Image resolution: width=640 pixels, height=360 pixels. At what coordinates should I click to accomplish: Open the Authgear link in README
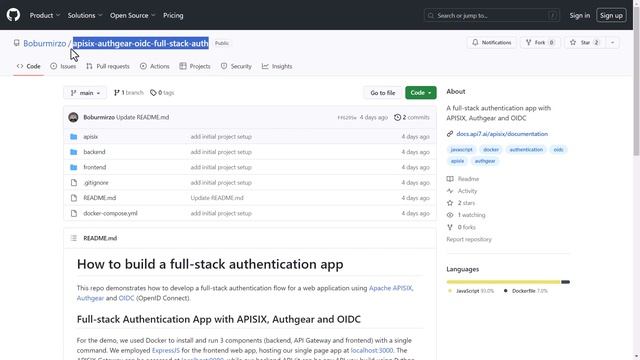pyautogui.click(x=90, y=298)
